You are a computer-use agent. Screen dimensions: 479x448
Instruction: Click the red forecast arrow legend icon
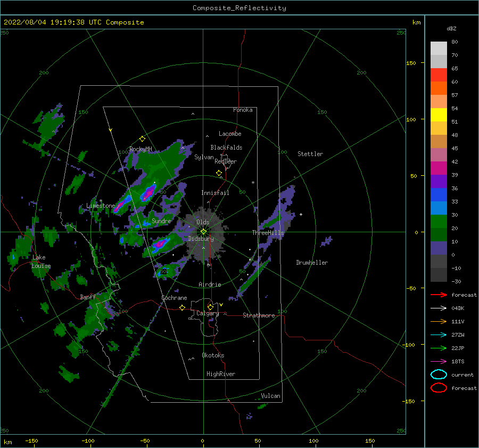pyautogui.click(x=439, y=295)
